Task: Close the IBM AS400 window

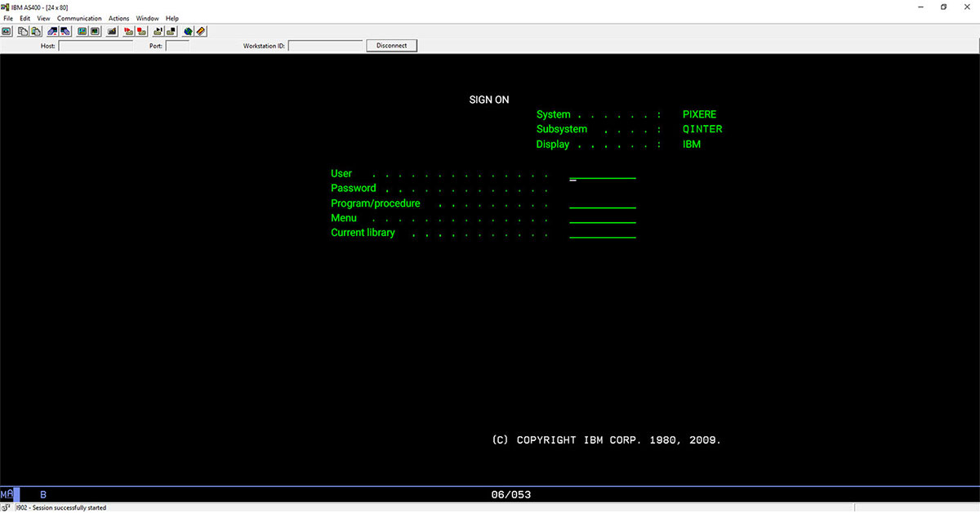Action: click(968, 7)
